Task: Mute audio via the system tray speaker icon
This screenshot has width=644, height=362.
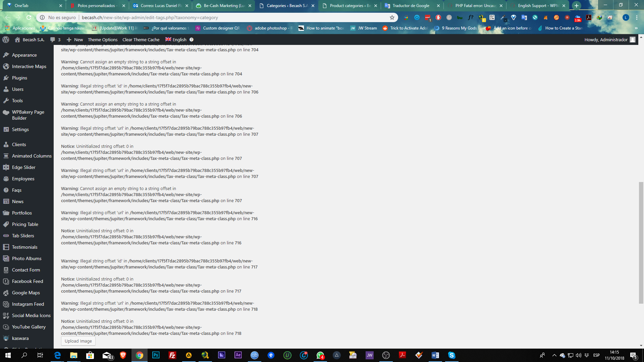Action: (579, 355)
